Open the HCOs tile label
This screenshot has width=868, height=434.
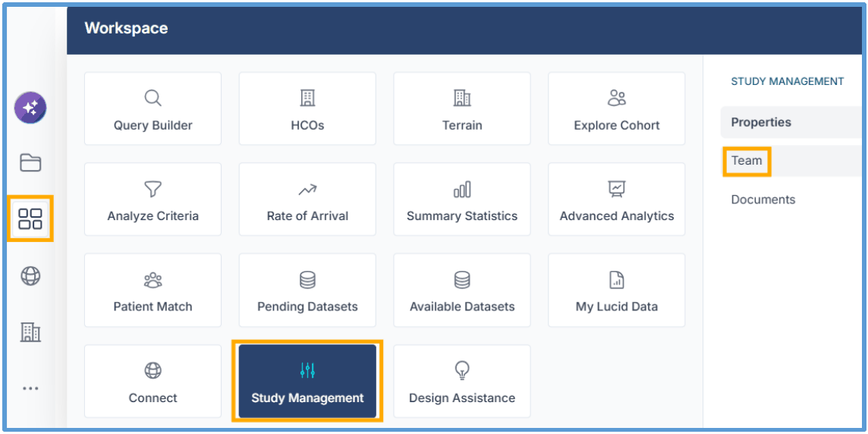[307, 125]
